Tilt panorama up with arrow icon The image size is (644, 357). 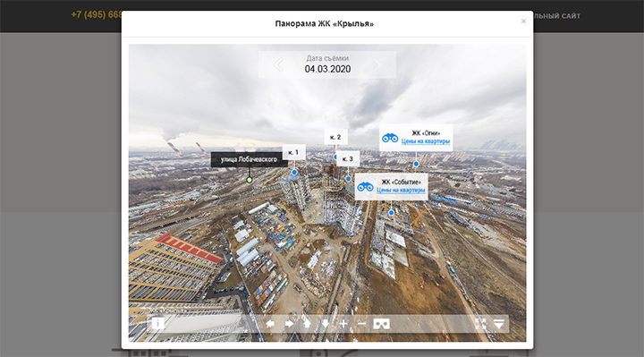coord(307,324)
